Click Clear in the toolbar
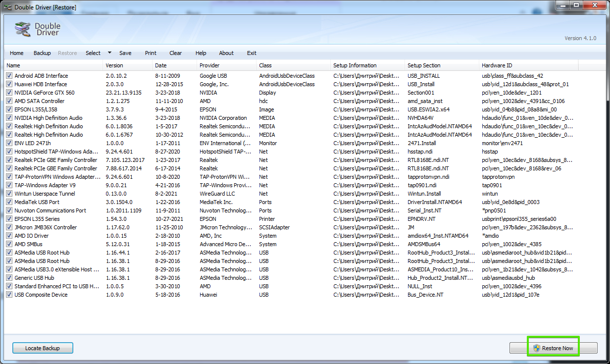The height and width of the screenshot is (364, 610). (176, 53)
